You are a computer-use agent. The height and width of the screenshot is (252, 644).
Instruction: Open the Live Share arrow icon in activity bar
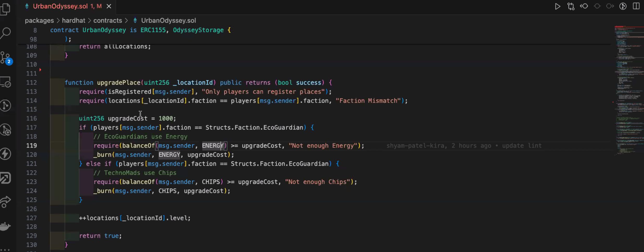(6, 202)
